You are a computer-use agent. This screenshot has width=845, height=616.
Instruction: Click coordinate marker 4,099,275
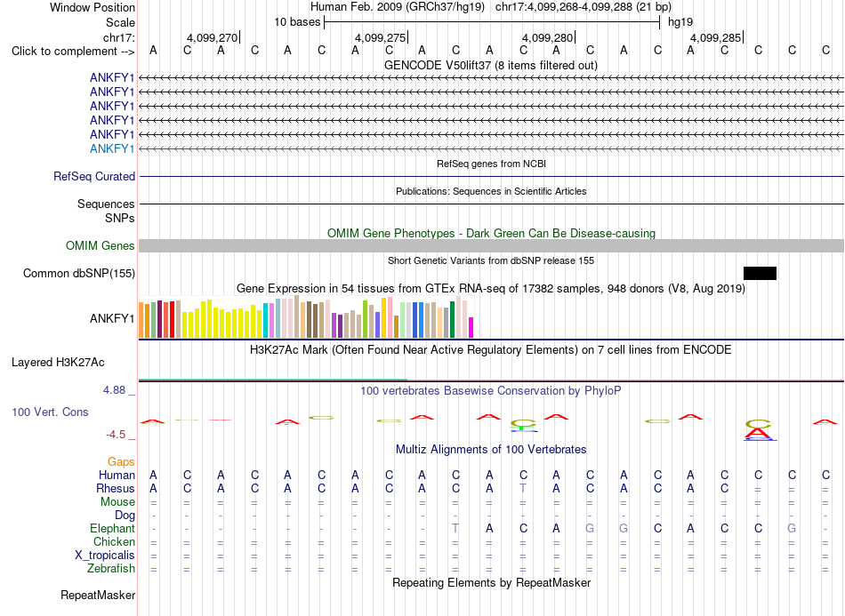coord(380,37)
